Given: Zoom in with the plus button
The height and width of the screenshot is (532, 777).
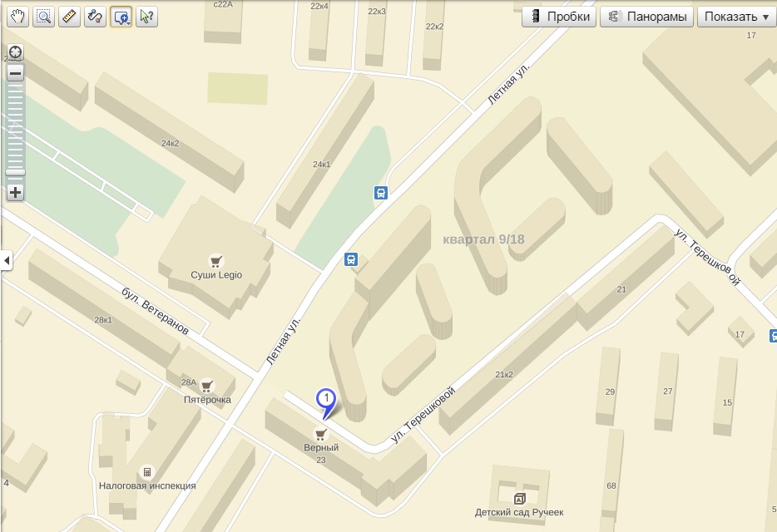Looking at the screenshot, I should coord(15,192).
